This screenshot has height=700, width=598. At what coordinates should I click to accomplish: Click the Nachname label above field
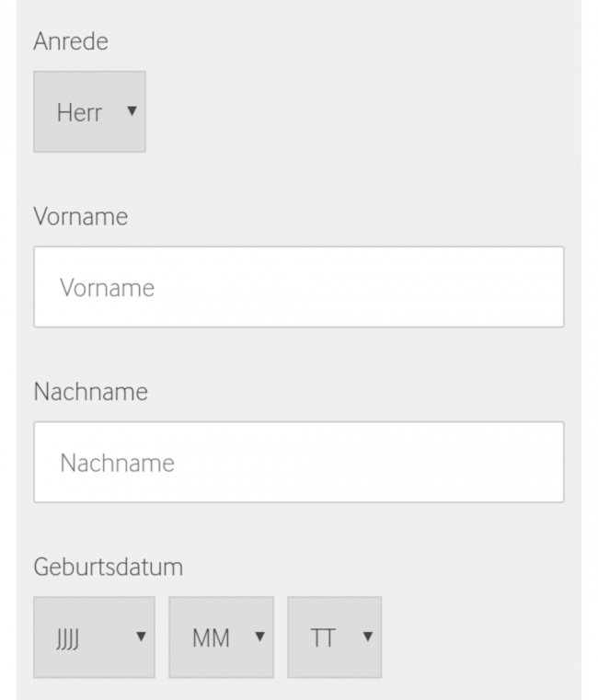tap(90, 392)
